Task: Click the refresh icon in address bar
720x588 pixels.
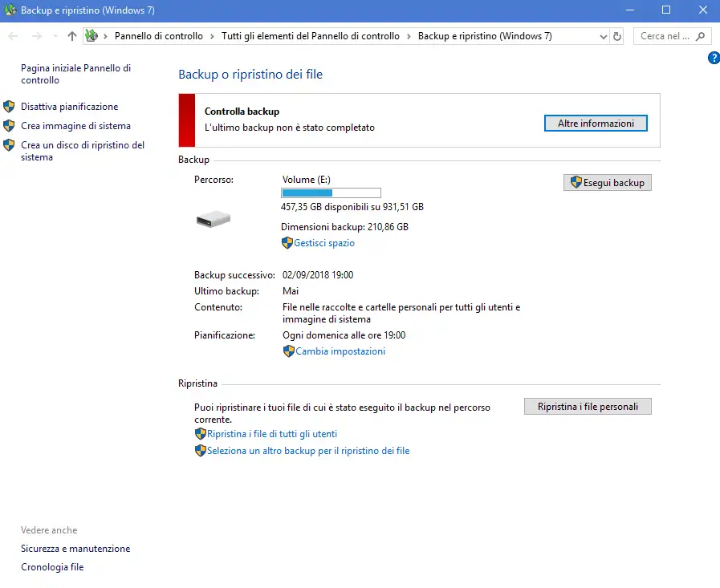Action: pyautogui.click(x=617, y=36)
